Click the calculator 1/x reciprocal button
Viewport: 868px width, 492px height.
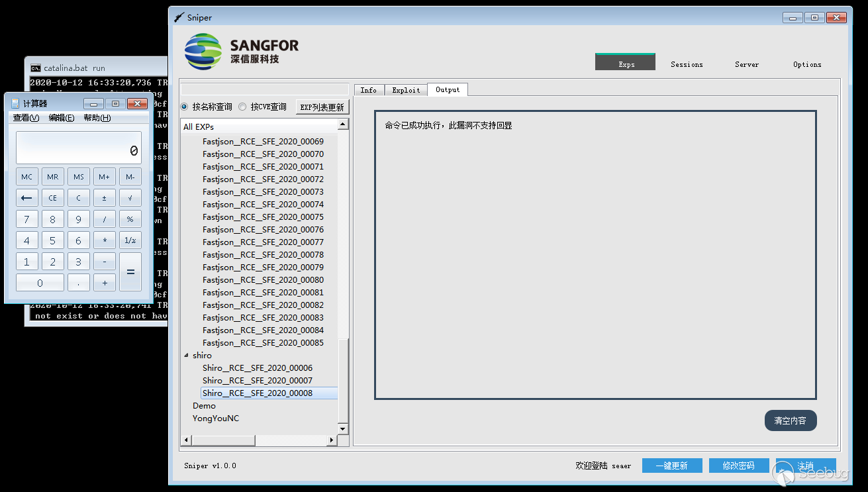click(130, 240)
